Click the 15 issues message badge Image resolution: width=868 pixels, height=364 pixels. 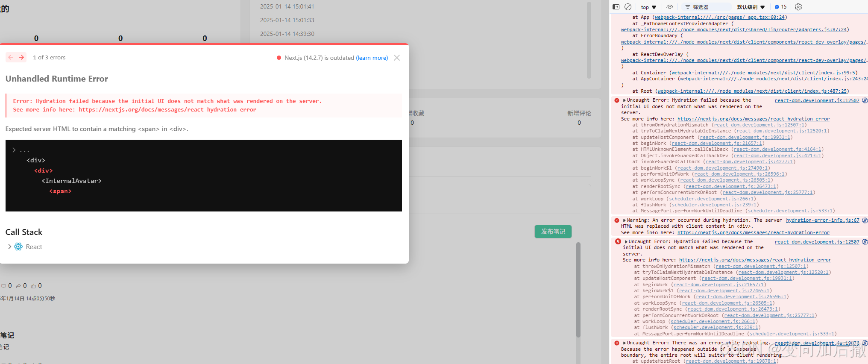[x=780, y=7]
